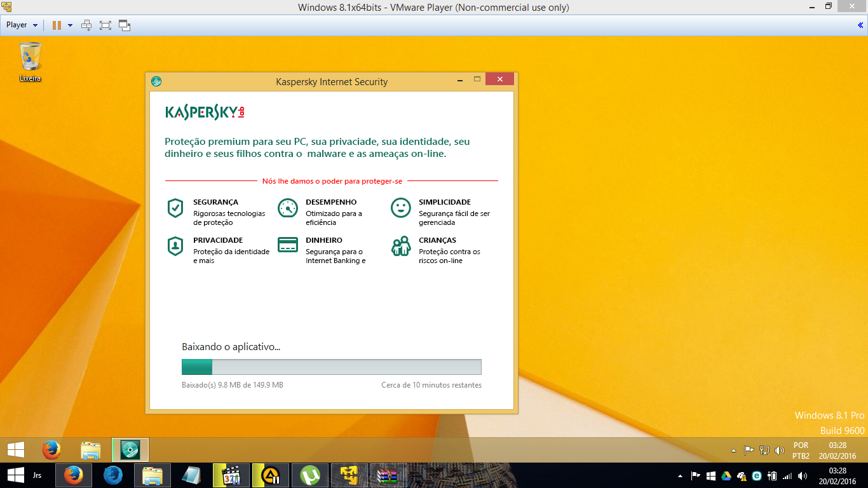Open the guest VM taskbar clock
868x488 pixels.
(x=837, y=451)
